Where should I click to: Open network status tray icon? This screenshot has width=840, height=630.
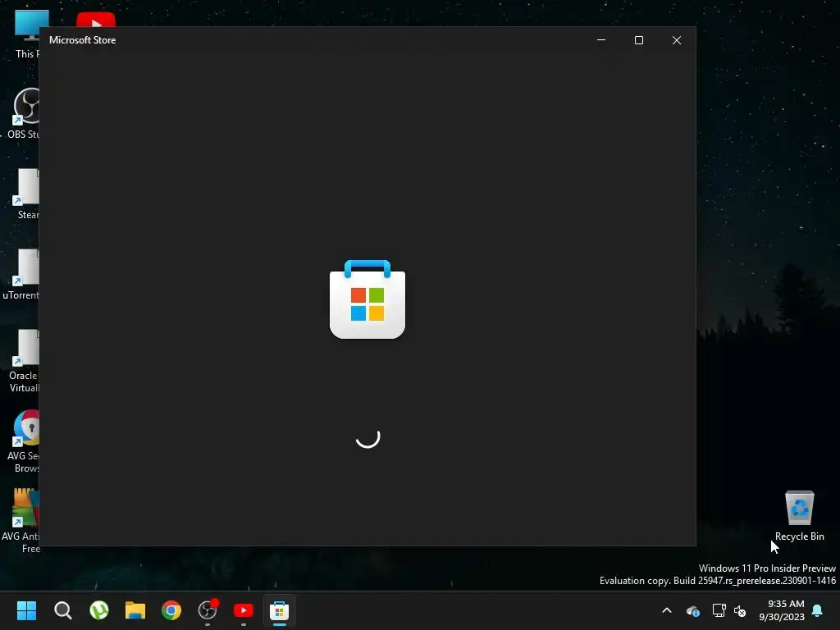[719, 610]
